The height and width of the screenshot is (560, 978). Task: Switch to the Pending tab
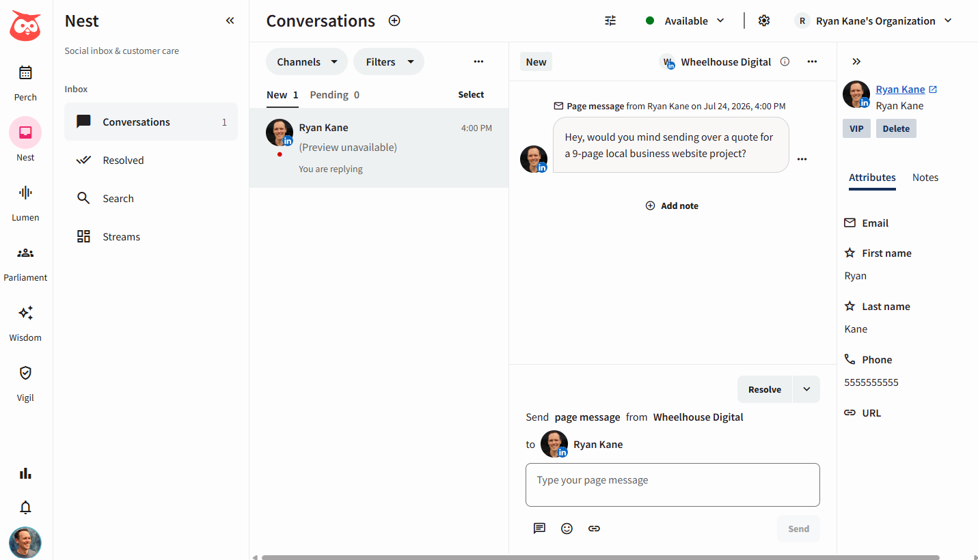(x=335, y=95)
